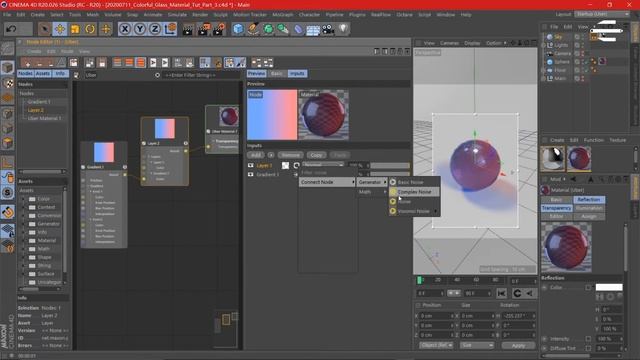This screenshot has width=640, height=360.
Task: Select Uber Material 1 in Nodes list
Action: coord(44,118)
